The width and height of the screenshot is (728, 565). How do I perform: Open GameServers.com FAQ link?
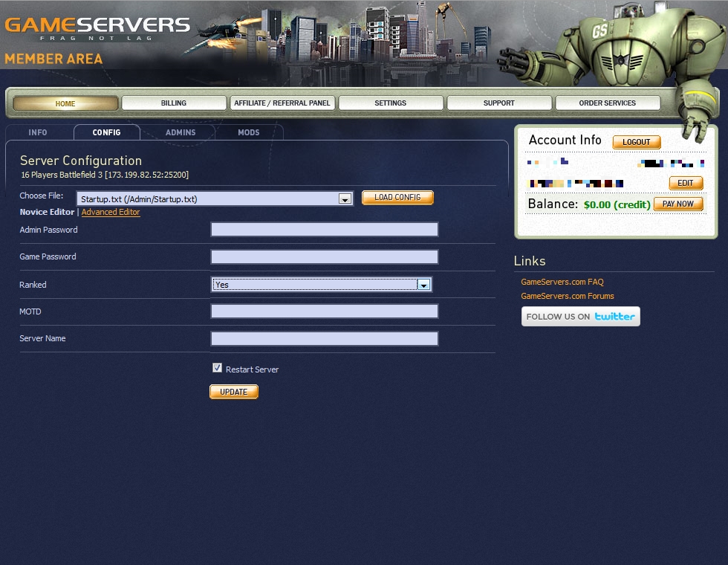click(x=562, y=282)
